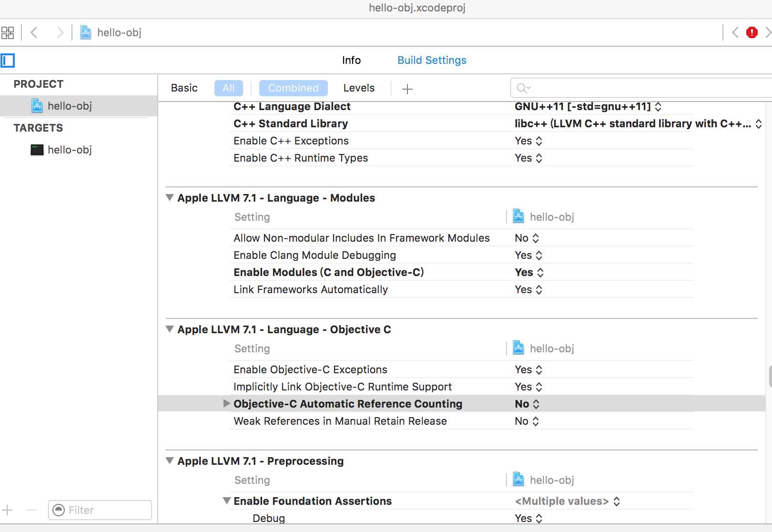Viewport: 772px width, 532px height.
Task: Toggle the project and targets list sidebar
Action: tap(8, 61)
